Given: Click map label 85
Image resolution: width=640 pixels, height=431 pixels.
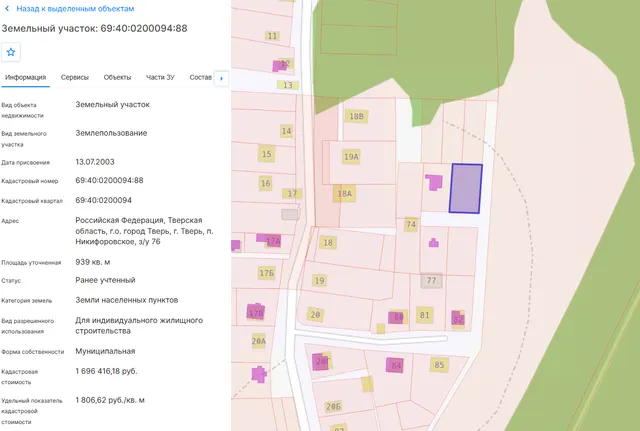Looking at the screenshot, I should 439,365.
